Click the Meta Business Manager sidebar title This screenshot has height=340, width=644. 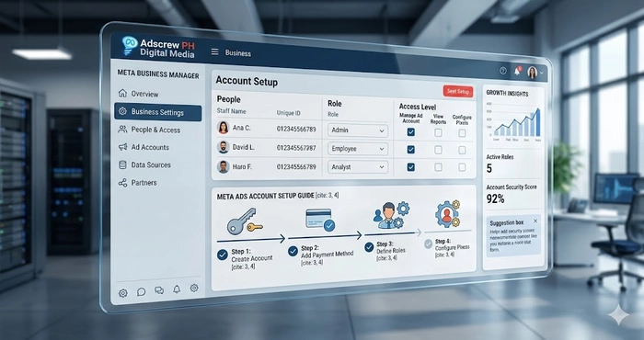(158, 74)
